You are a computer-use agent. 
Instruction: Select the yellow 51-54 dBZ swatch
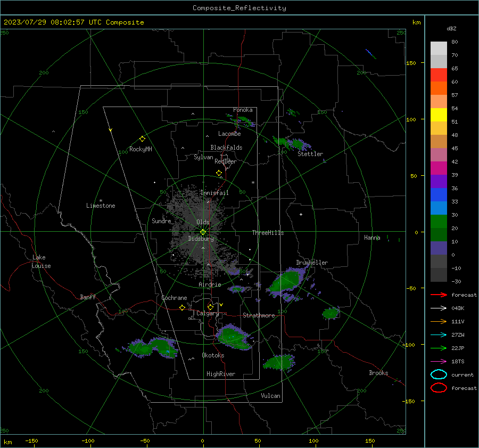coord(439,115)
